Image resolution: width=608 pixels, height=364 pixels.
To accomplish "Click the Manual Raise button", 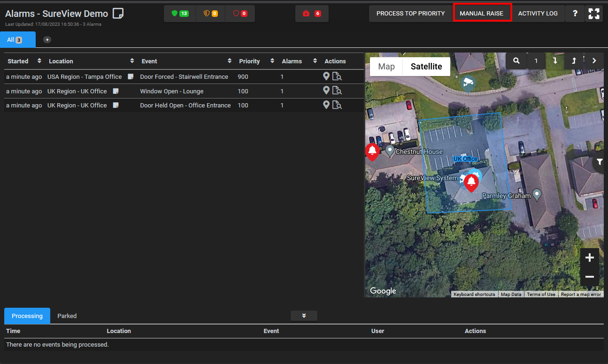I will coord(482,13).
